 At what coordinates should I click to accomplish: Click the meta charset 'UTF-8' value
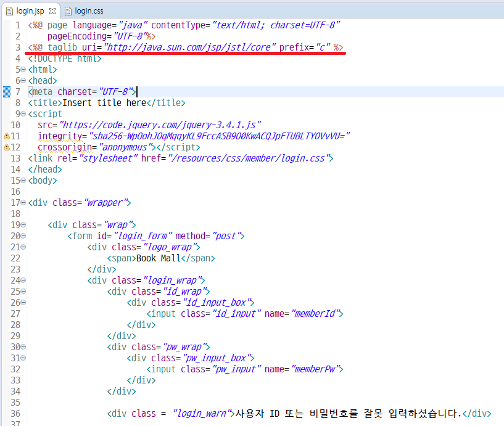(x=115, y=92)
